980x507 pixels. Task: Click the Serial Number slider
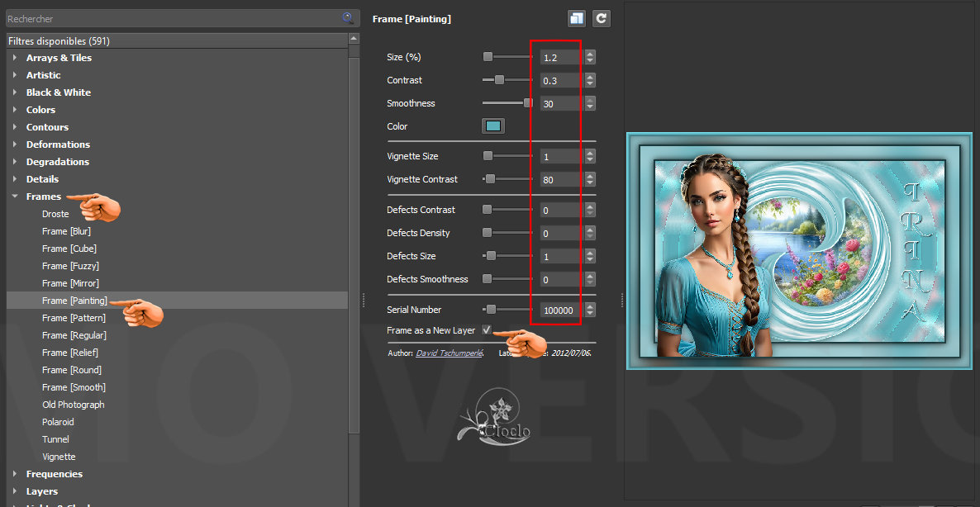point(507,310)
